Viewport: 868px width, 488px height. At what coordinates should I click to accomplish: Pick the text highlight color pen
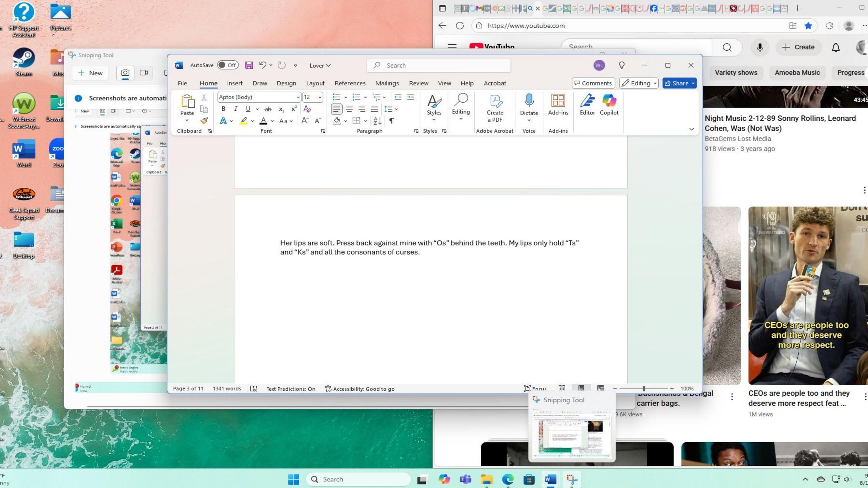243,121
